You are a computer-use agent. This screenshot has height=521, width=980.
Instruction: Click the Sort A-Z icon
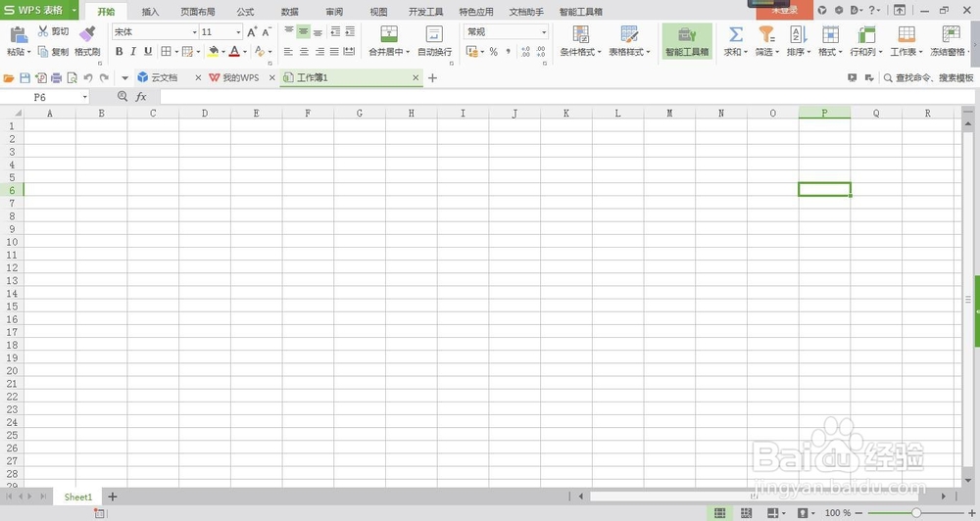(x=798, y=34)
